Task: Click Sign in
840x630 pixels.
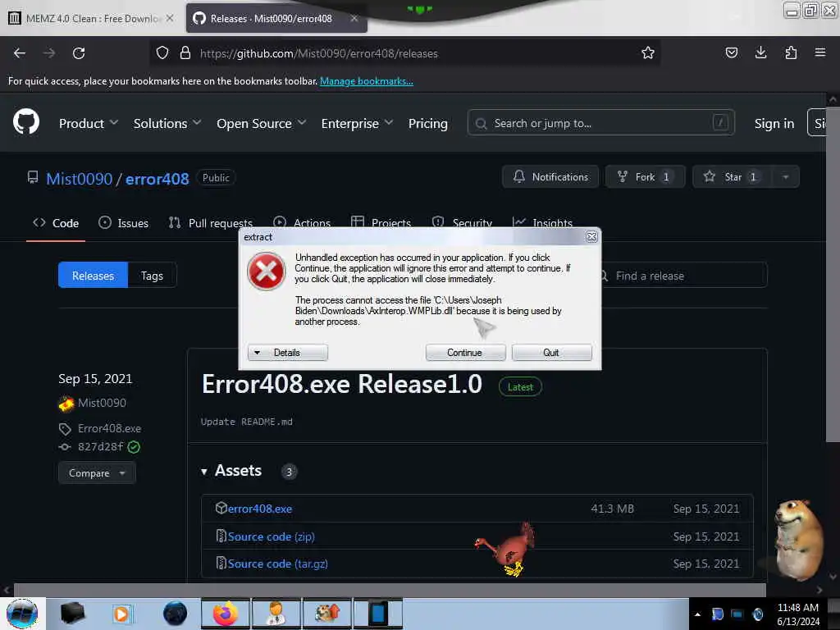Action: [774, 123]
